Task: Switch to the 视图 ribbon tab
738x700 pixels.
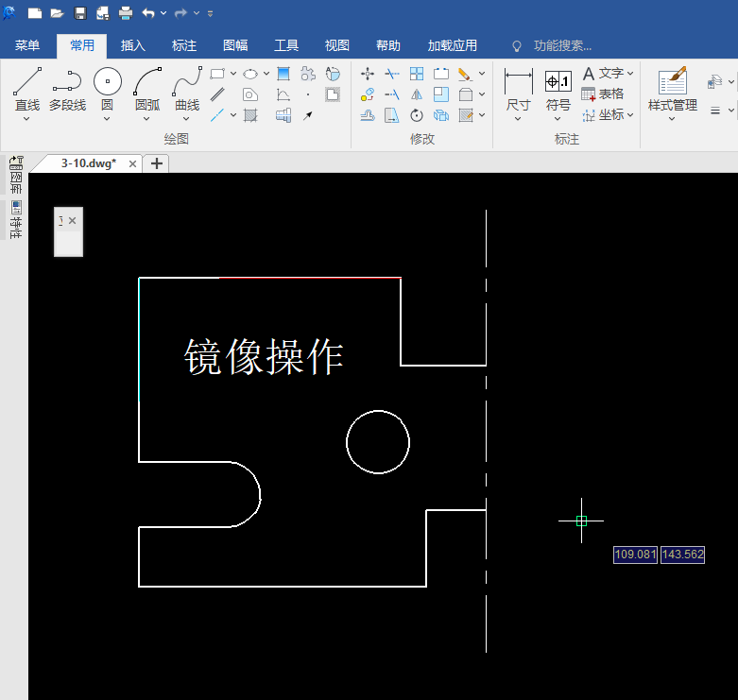Action: pos(337,45)
